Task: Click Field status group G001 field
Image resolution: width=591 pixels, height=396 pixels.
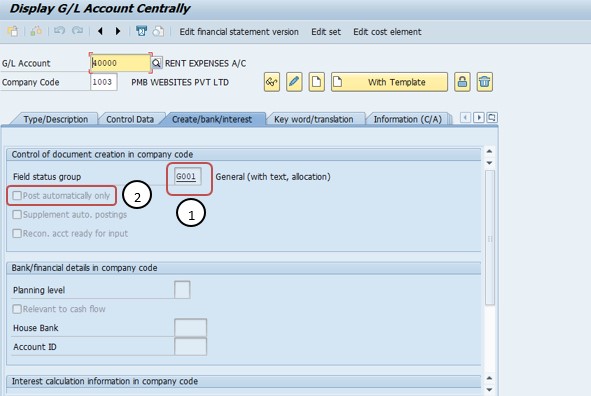Action: click(188, 176)
